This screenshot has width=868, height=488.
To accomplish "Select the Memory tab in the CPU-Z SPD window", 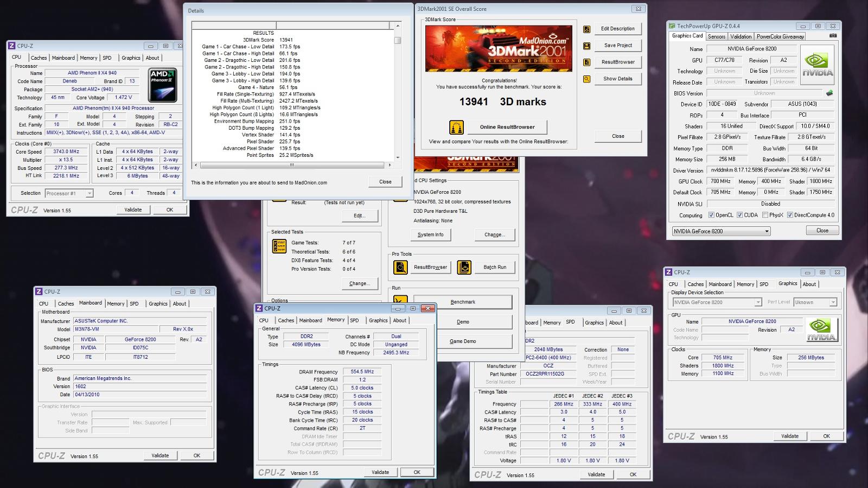I will tap(552, 322).
